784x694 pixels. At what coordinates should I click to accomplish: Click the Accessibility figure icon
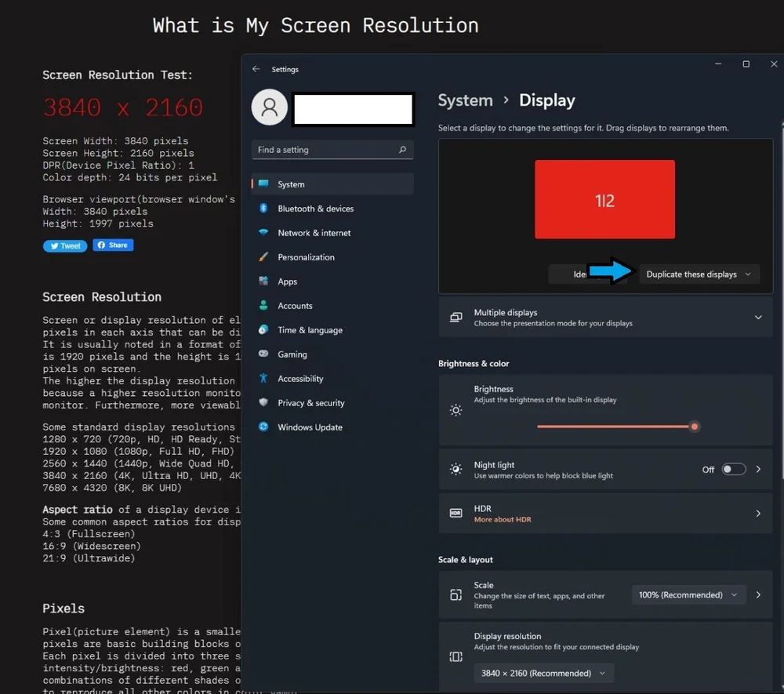[x=263, y=378]
